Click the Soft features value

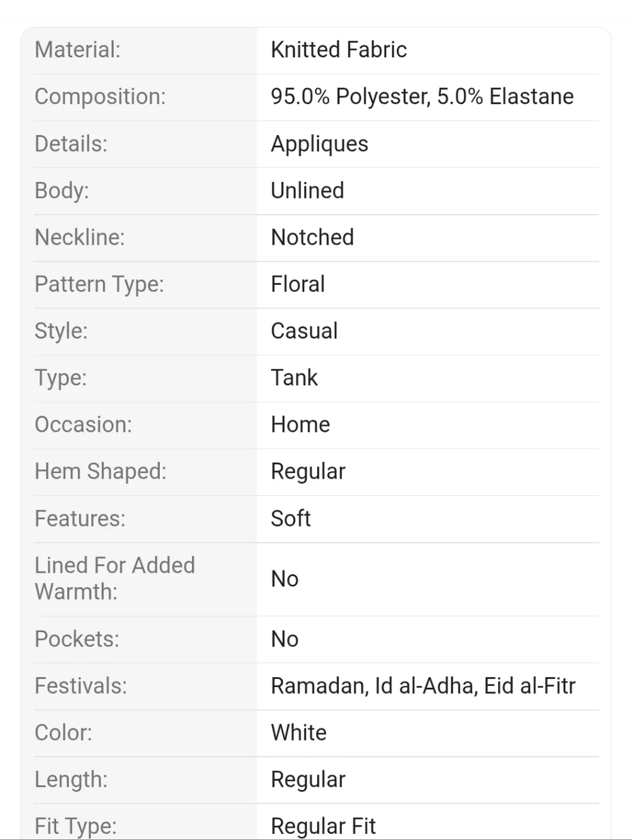click(x=291, y=519)
